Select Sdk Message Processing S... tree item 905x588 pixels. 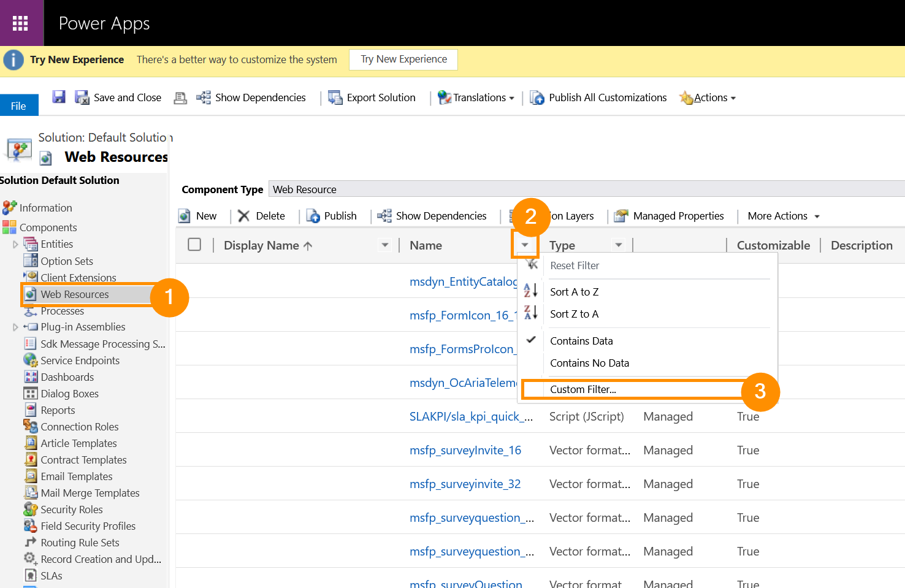(x=102, y=344)
